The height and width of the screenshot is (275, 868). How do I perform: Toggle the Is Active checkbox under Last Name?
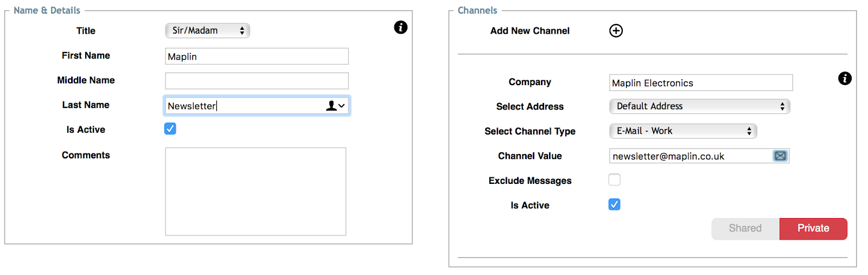coord(170,129)
